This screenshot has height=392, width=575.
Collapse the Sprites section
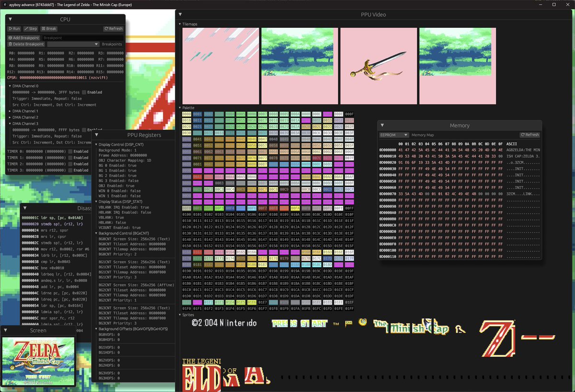tap(180, 315)
